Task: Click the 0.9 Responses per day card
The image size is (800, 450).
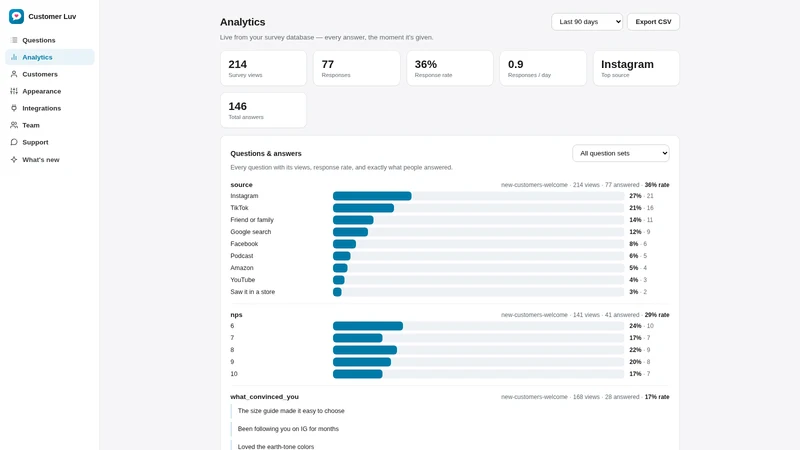Action: (x=543, y=68)
